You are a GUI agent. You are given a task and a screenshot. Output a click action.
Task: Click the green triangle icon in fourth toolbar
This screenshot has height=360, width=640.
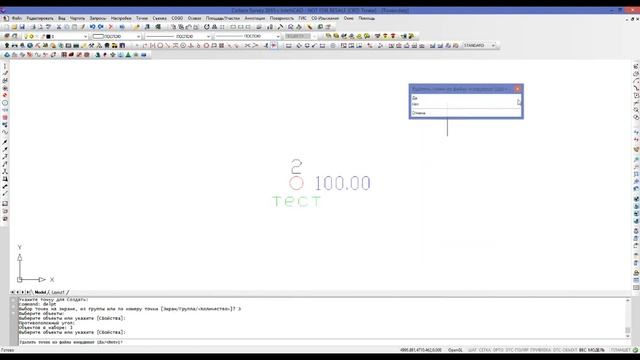[x=128, y=55]
